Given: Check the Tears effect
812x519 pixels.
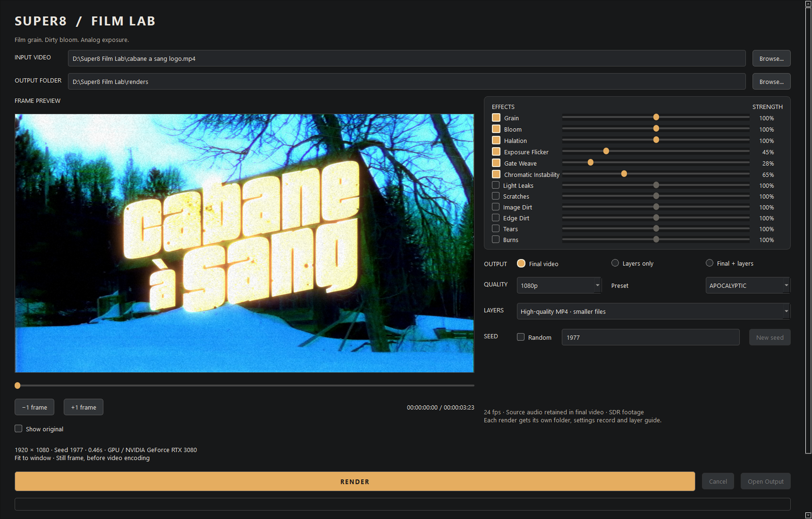Looking at the screenshot, I should pyautogui.click(x=496, y=229).
